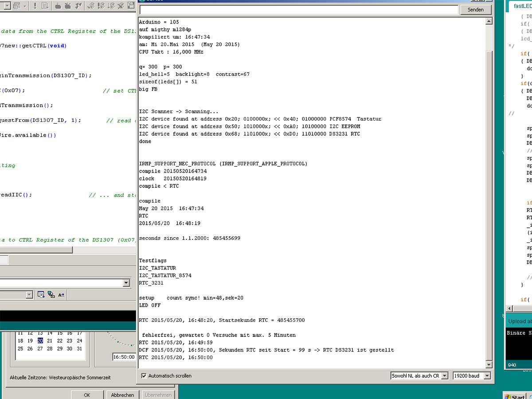The height and width of the screenshot is (399, 532).
Task: Click the left arrow of the Arduino IDE horizontal scrollbar
Action: coord(509,308)
